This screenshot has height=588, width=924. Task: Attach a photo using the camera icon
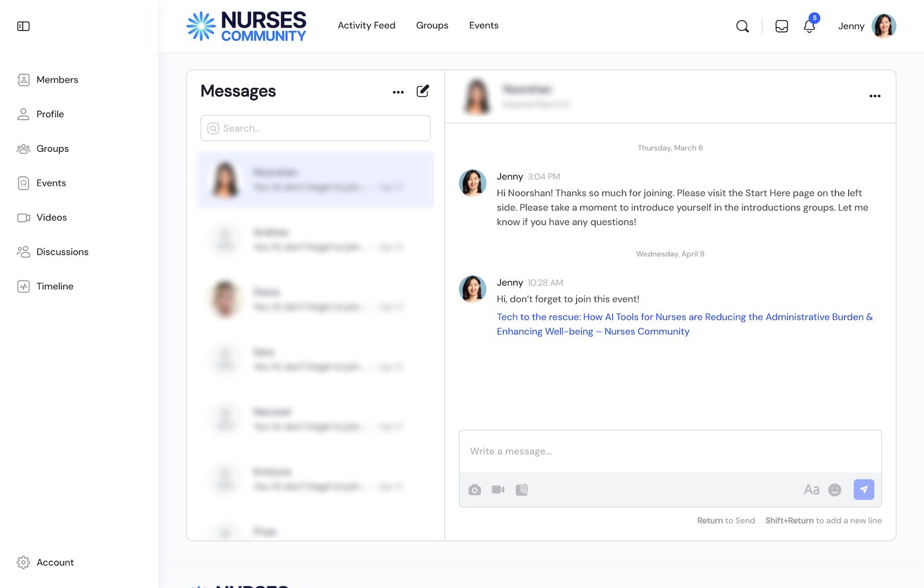click(475, 489)
